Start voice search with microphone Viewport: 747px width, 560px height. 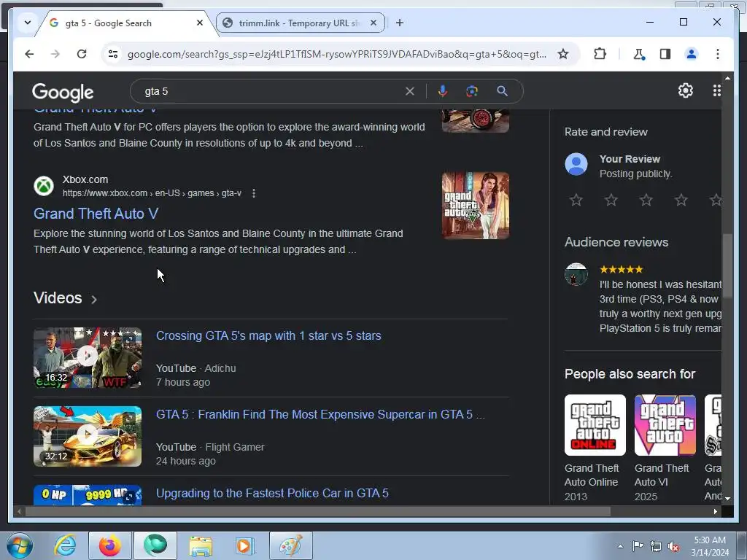click(443, 91)
